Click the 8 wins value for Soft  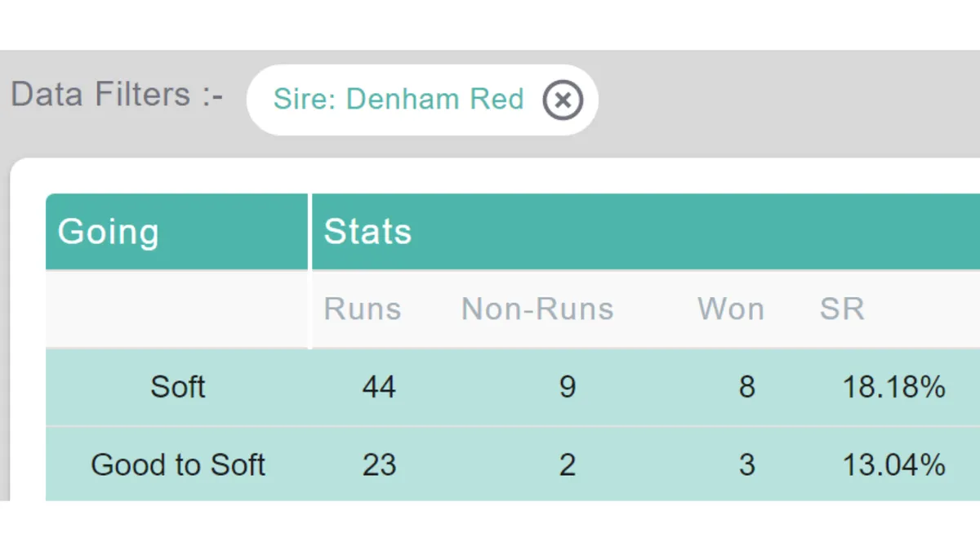tap(746, 387)
